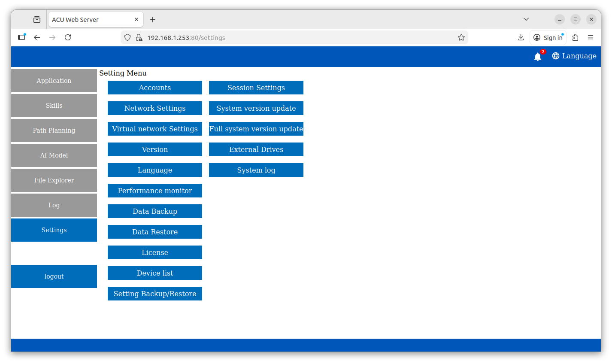Open Data Backup
Image resolution: width=612 pixels, height=364 pixels.
(x=155, y=211)
